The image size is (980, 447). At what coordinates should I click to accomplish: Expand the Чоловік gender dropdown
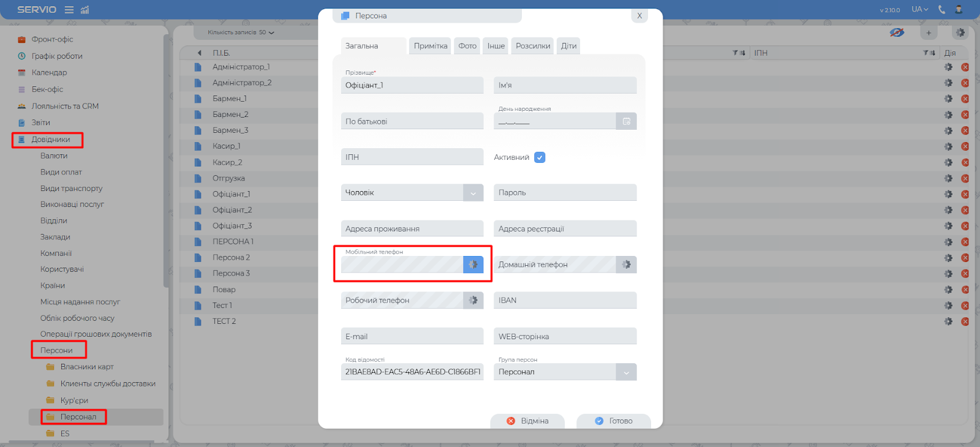473,193
